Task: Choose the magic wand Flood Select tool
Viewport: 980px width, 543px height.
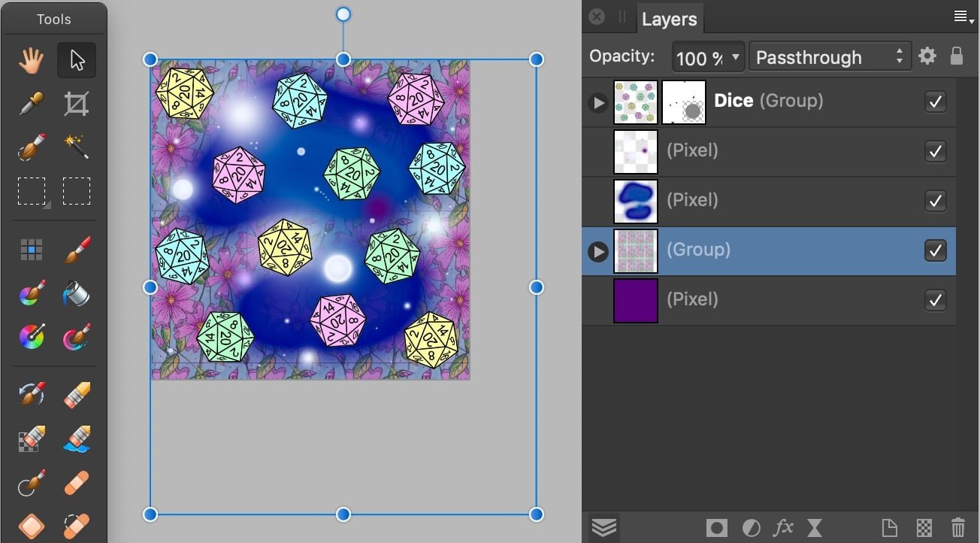Action: tap(77, 147)
